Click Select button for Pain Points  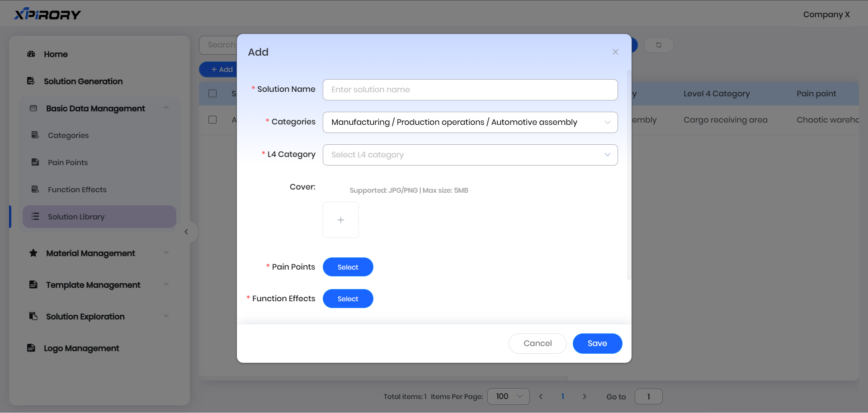(348, 267)
